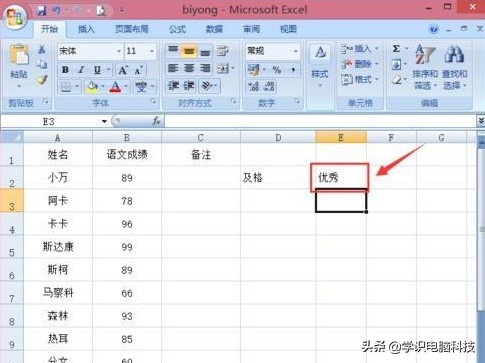Apply percent style
Image resolution: width=485 pixels, height=363 pixels.
coord(277,69)
